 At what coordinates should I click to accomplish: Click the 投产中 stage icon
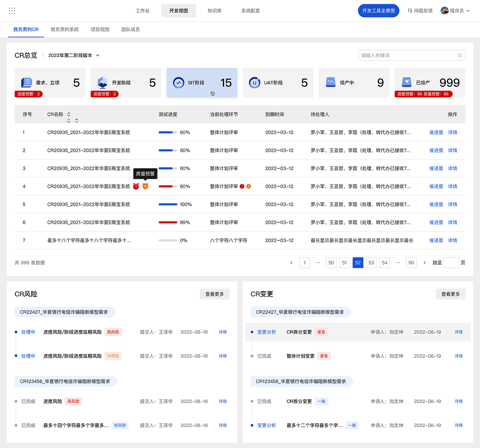pos(331,82)
